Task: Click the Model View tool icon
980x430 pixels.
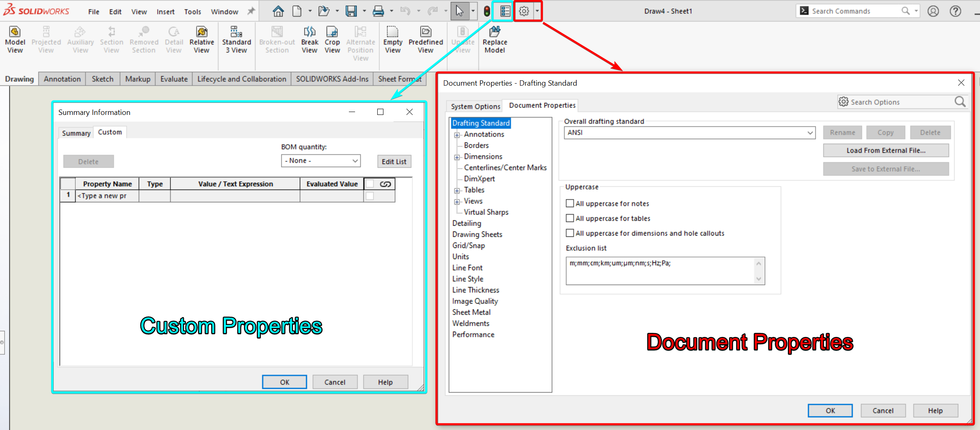Action: point(15,32)
